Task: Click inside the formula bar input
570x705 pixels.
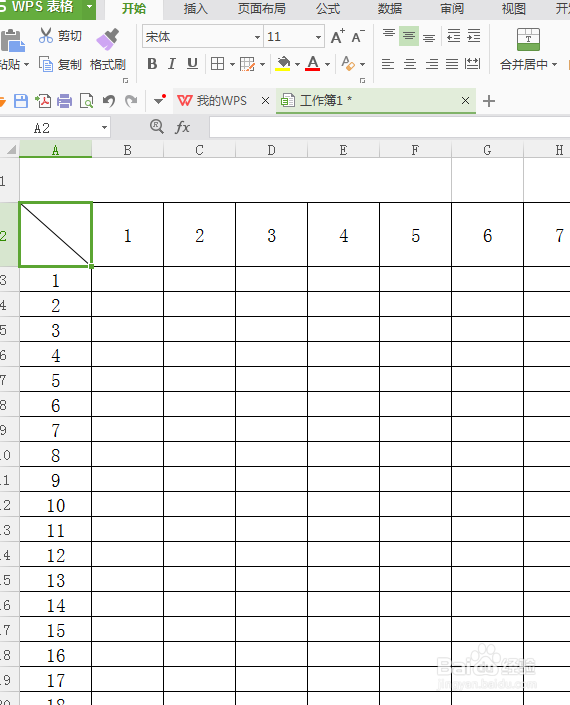Action: pyautogui.click(x=389, y=127)
